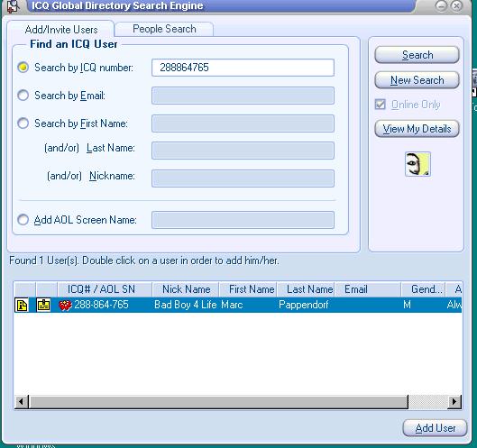Select Search by ICQ number radio

(x=23, y=68)
